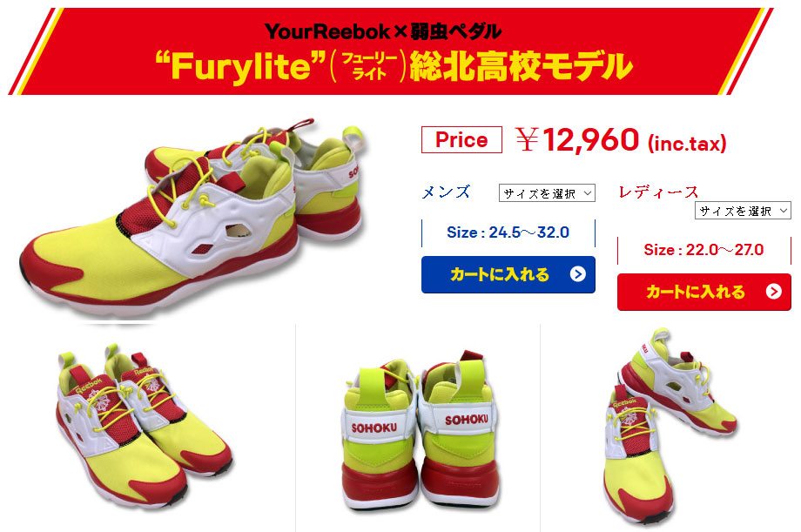The image size is (801, 532).
Task: Click the YourReebok×弱虫ペダル title text
Action: tap(382, 31)
